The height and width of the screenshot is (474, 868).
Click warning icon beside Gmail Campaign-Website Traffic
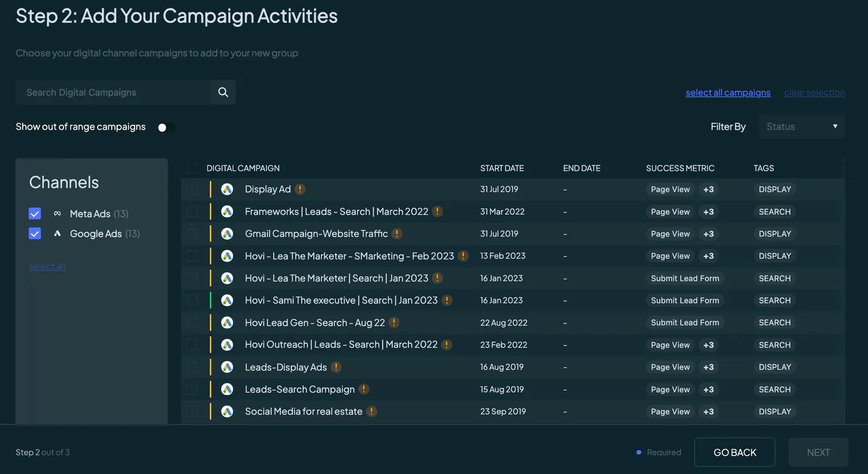(397, 234)
